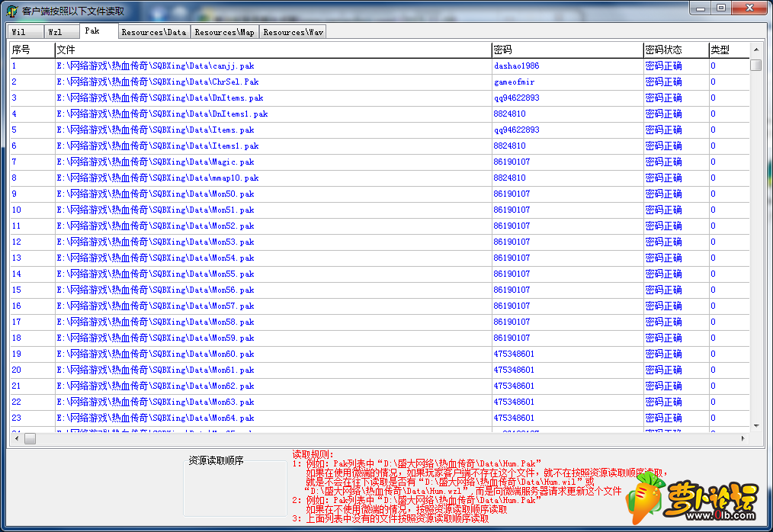Click inside the 资源读取顺序 list box
773x532 pixels.
(235, 490)
